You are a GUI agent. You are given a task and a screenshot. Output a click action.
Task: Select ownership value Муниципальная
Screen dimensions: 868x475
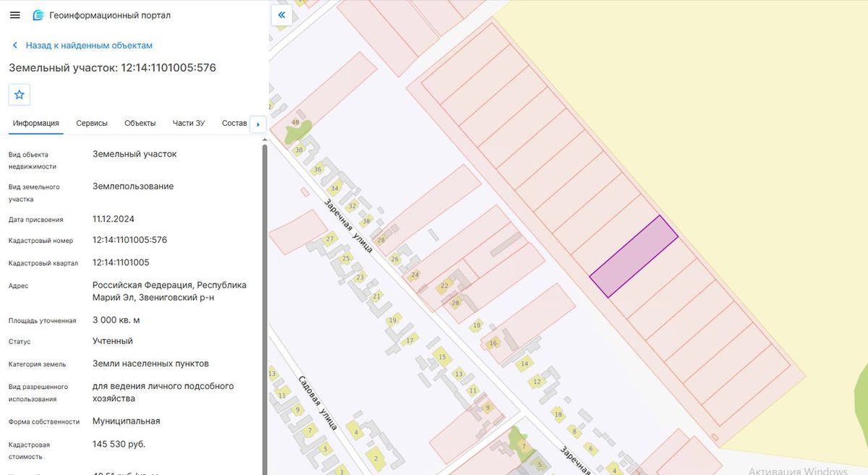[127, 421]
